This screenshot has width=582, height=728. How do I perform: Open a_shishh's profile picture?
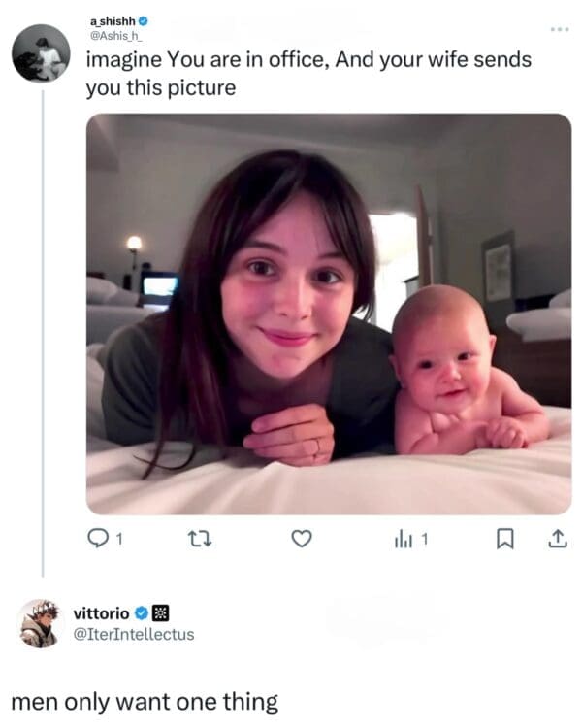(41, 52)
